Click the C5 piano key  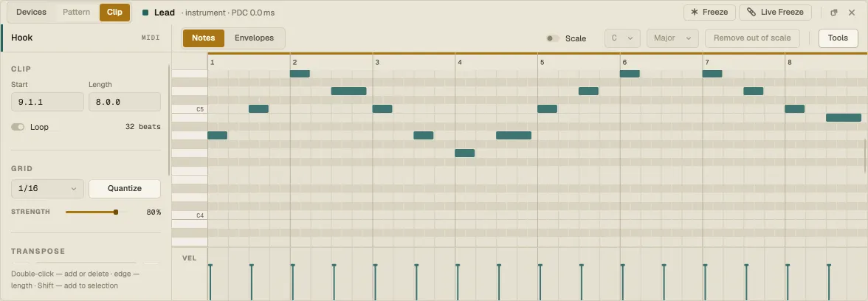coord(189,109)
